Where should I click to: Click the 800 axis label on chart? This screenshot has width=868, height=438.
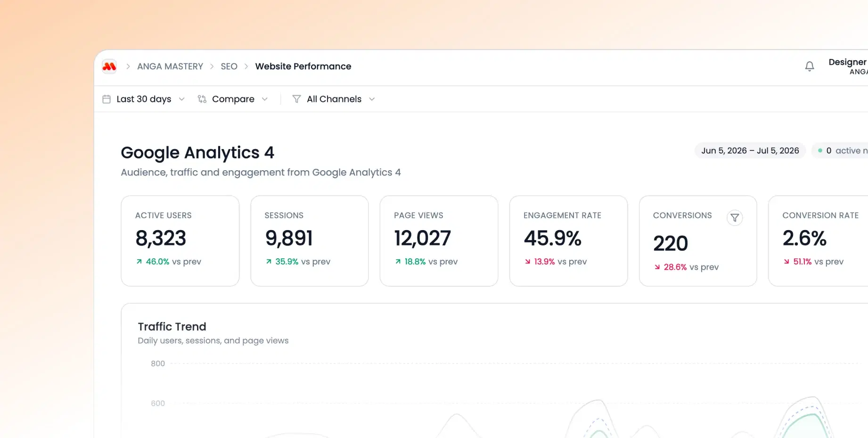coord(158,364)
